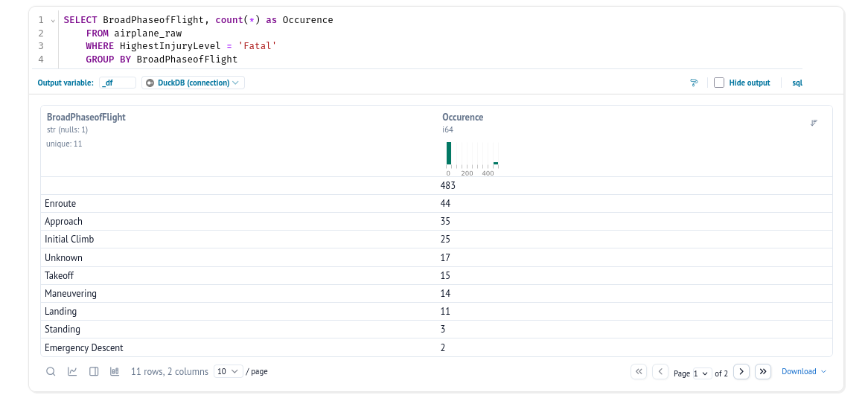Click the descending sort icon on Occurence column

click(814, 123)
